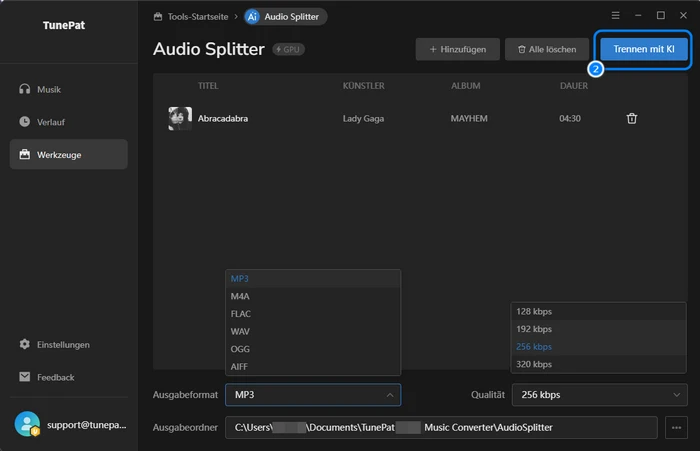
Task: Select the Abracadabra track title
Action: 223,118
